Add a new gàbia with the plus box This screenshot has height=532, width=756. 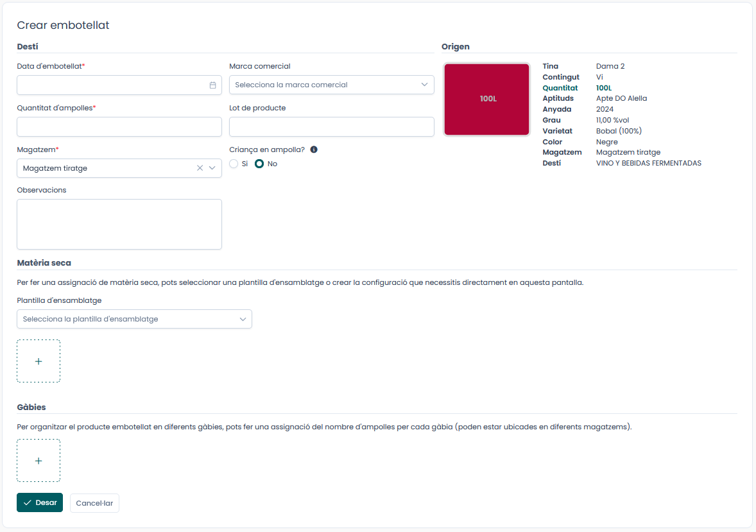point(39,461)
